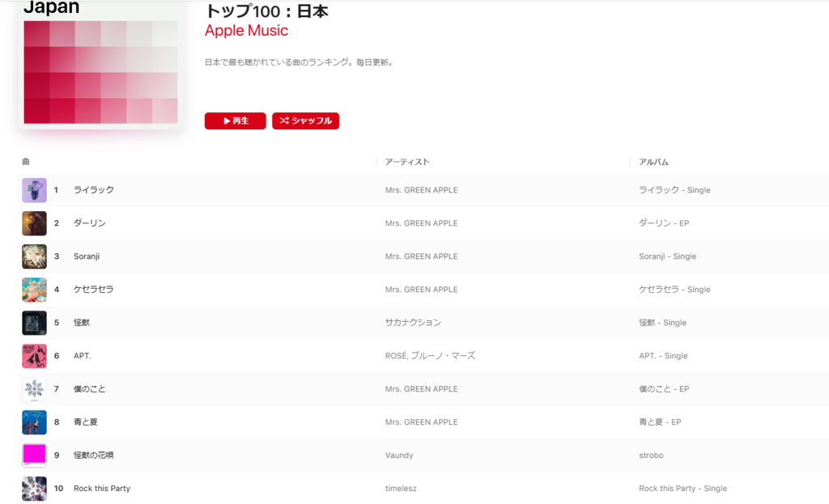Click the Rock this Party artwork thumbnail
Image resolution: width=829 pixels, height=504 pixels.
[34, 489]
